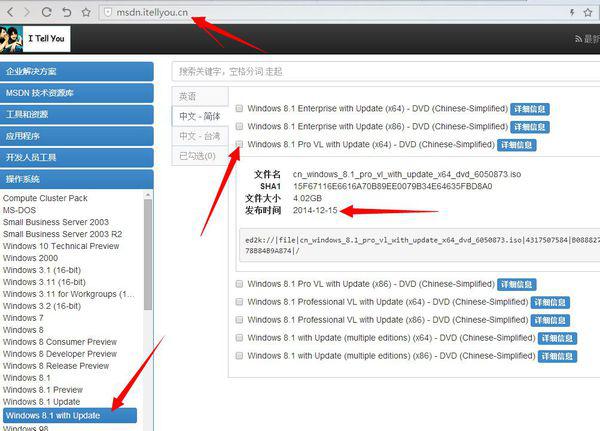The image size is (600, 431).
Task: Select Windows 7 in OS list
Action: [23, 318]
